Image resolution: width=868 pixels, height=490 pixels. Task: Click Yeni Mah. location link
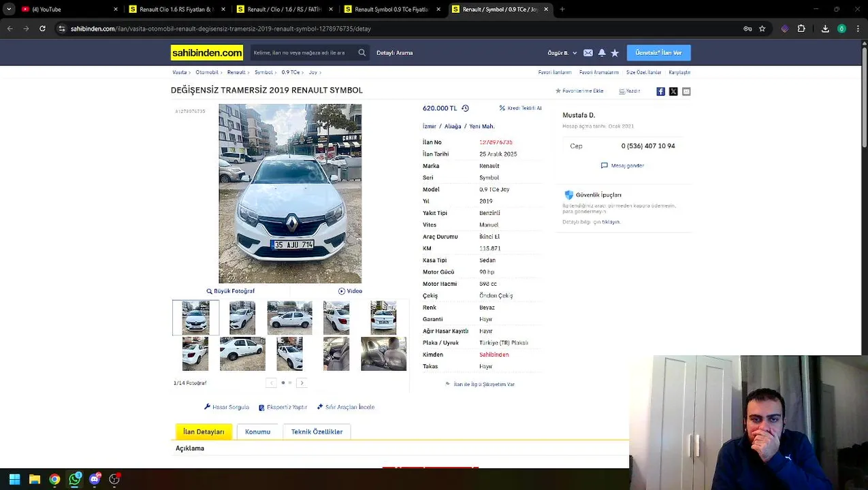[481, 127]
